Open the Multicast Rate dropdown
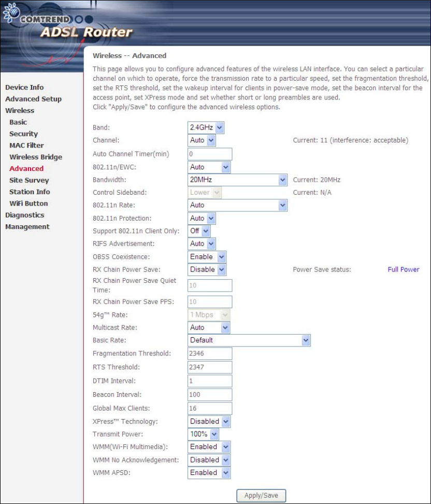Viewport: 431px width, 504px height. tap(209, 327)
